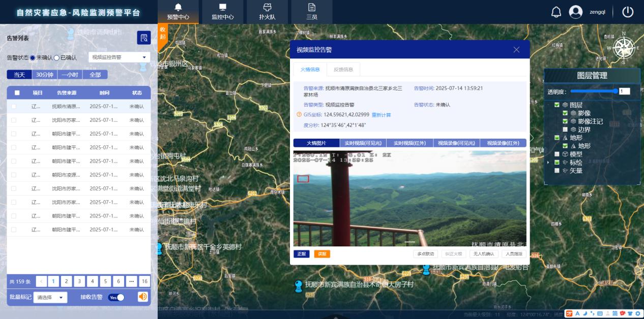Select the 已确认 radio button

57,58
